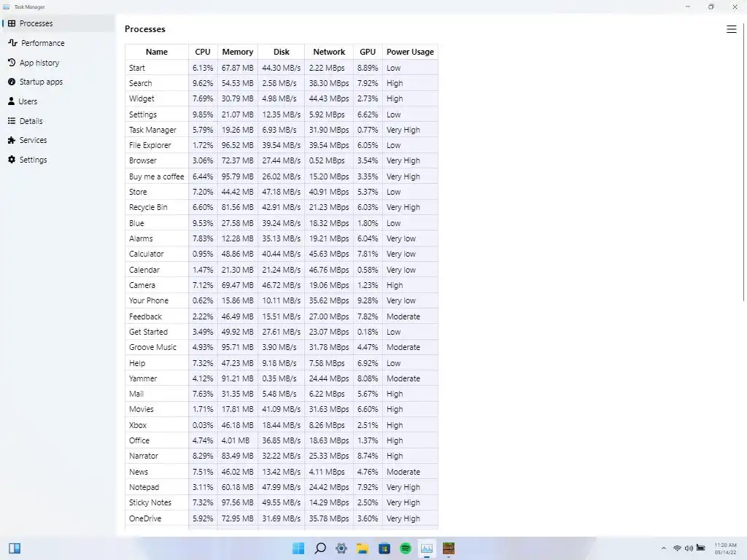Click the vertical scrollbar on the right
The width and height of the screenshot is (747, 560).
[x=743, y=162]
